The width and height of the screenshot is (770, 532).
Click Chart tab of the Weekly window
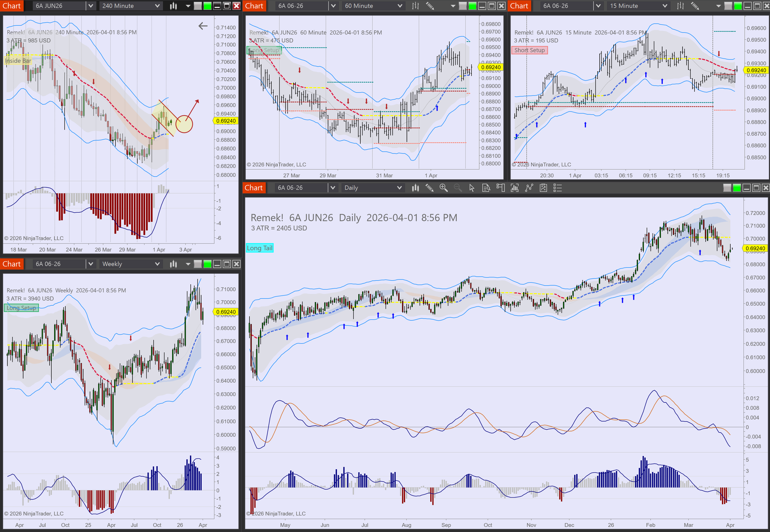12,264
